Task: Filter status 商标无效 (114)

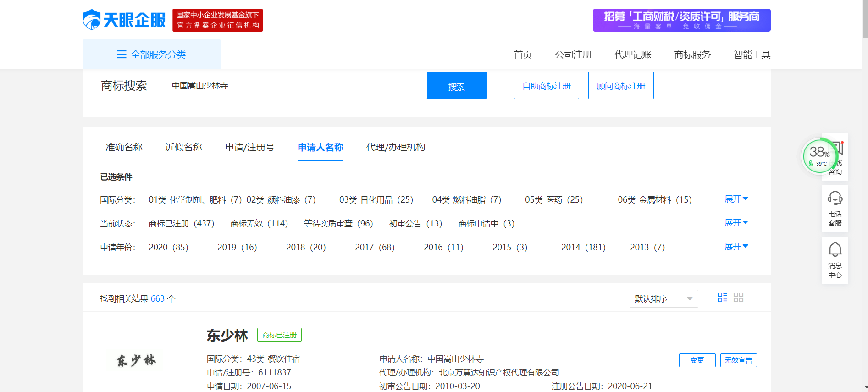Action: click(259, 223)
